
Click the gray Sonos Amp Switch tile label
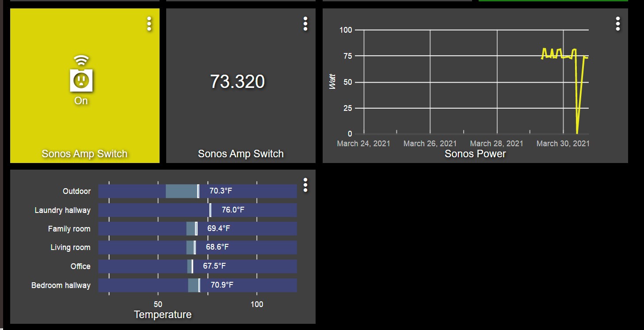(x=240, y=154)
